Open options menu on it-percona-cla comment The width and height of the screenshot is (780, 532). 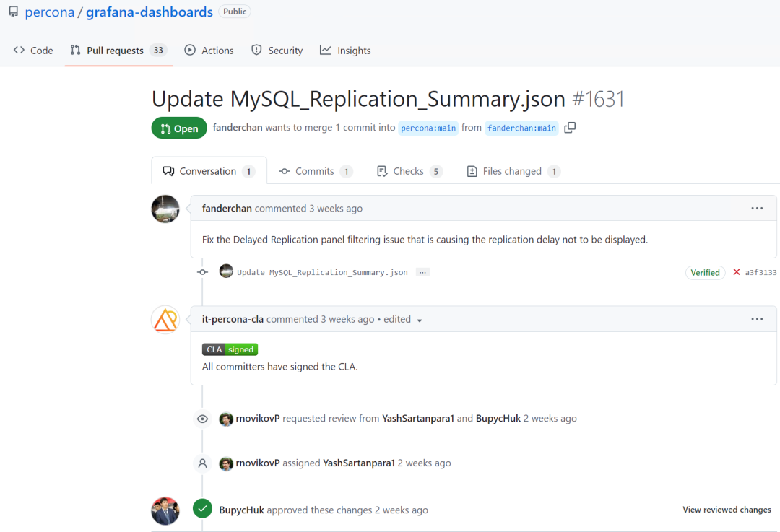click(757, 319)
